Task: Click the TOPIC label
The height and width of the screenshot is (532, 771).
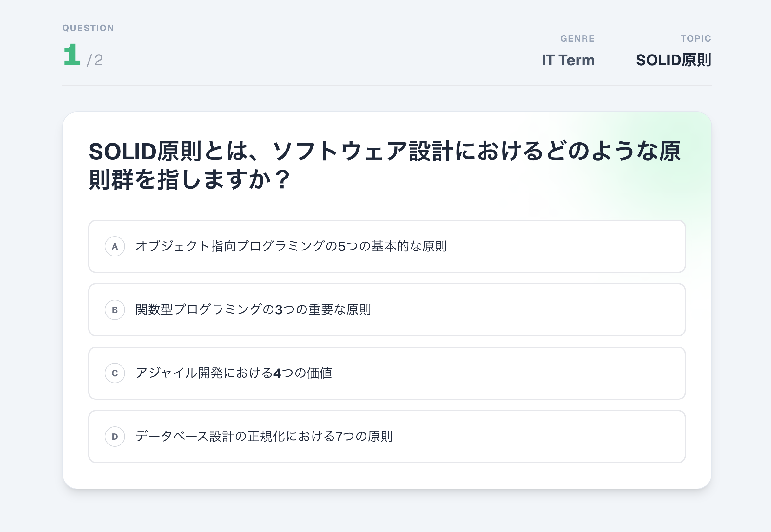Action: (x=696, y=39)
